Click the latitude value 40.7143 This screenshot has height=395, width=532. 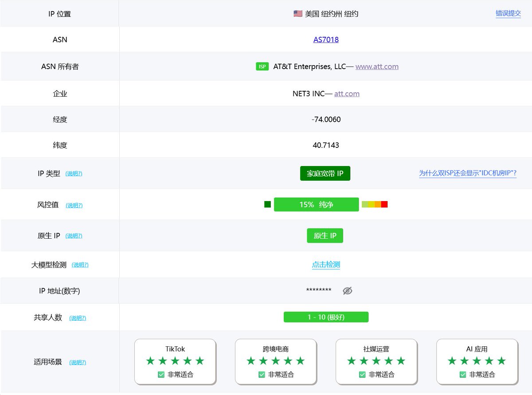tap(326, 145)
